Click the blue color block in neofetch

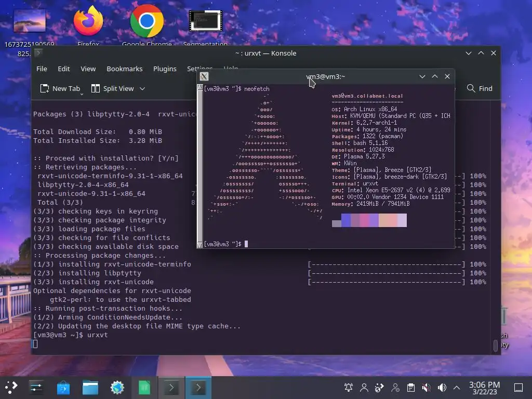click(345, 220)
